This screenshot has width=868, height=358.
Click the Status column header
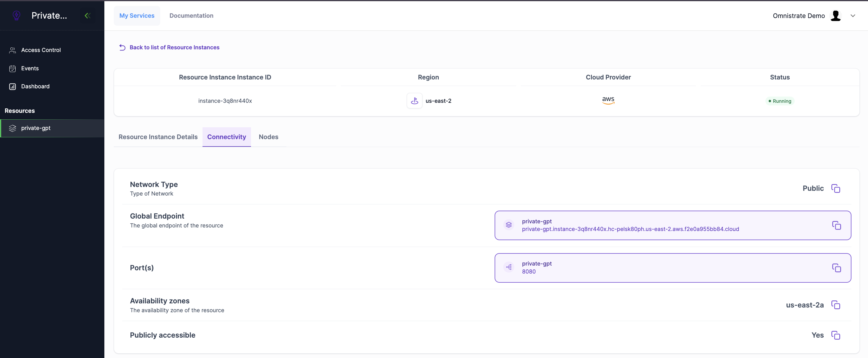tap(780, 77)
